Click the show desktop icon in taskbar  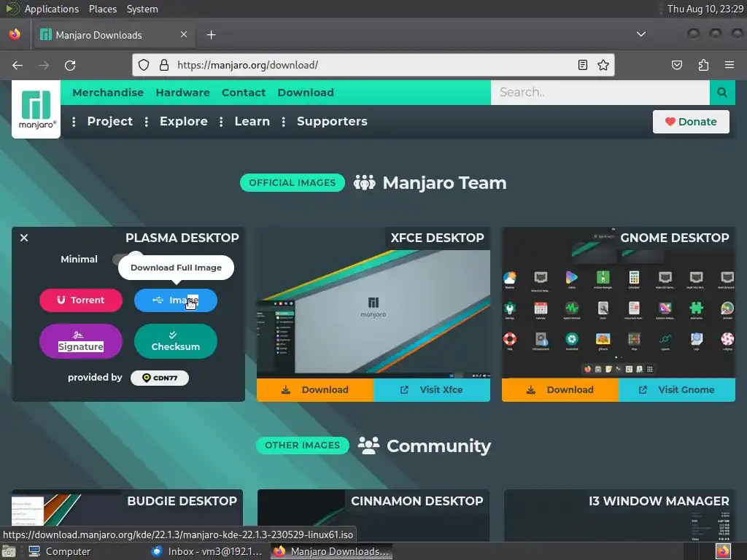(x=9, y=551)
